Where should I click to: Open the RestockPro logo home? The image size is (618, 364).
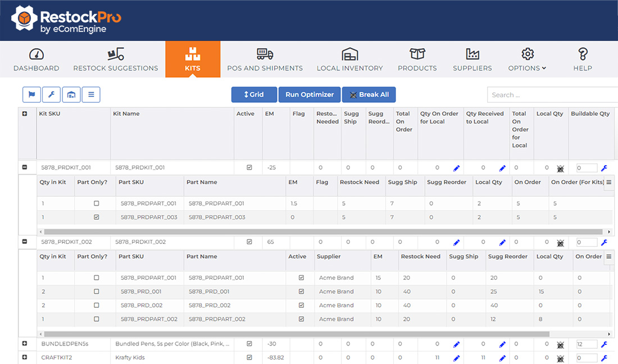(x=66, y=20)
